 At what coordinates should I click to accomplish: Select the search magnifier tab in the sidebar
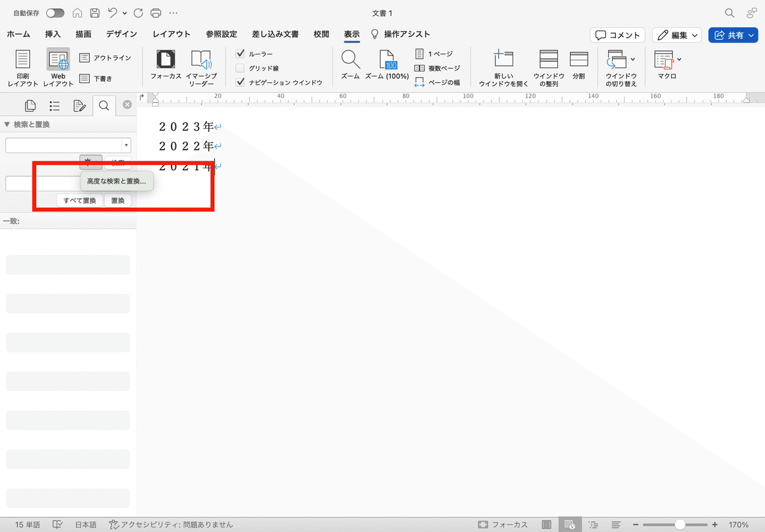(x=104, y=106)
